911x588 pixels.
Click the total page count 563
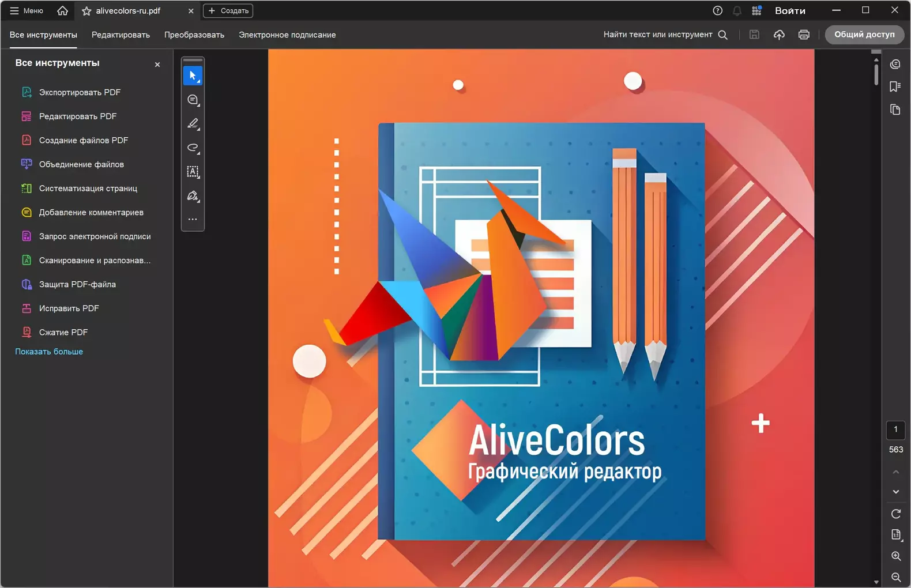(896, 450)
